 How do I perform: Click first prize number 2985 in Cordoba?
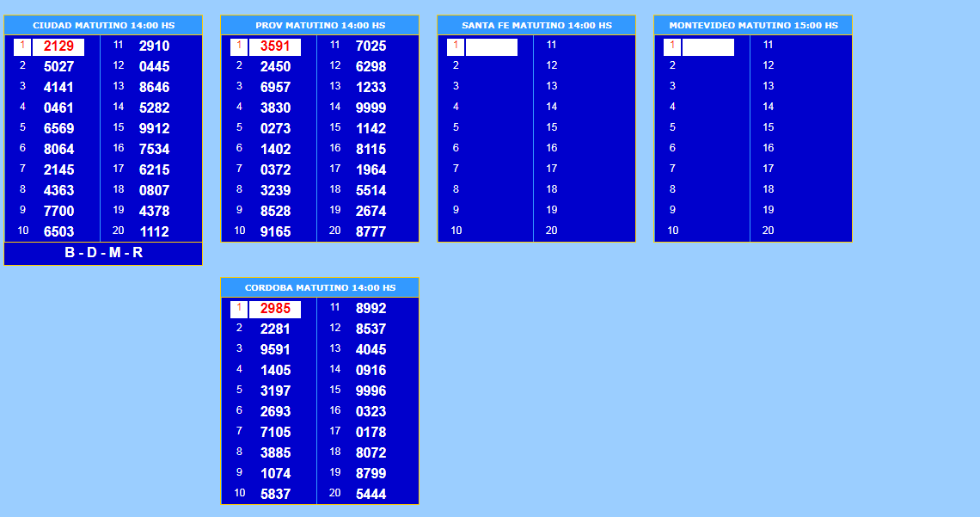click(275, 309)
